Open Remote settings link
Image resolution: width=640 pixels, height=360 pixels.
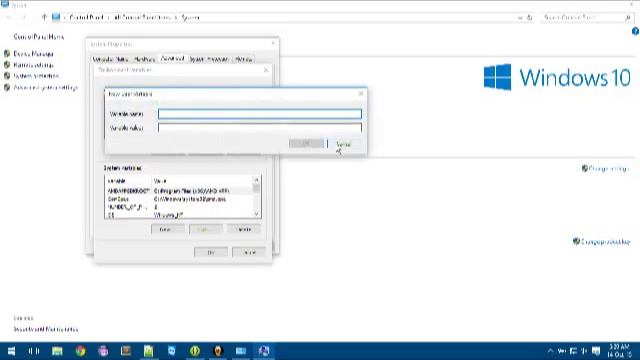point(33,65)
